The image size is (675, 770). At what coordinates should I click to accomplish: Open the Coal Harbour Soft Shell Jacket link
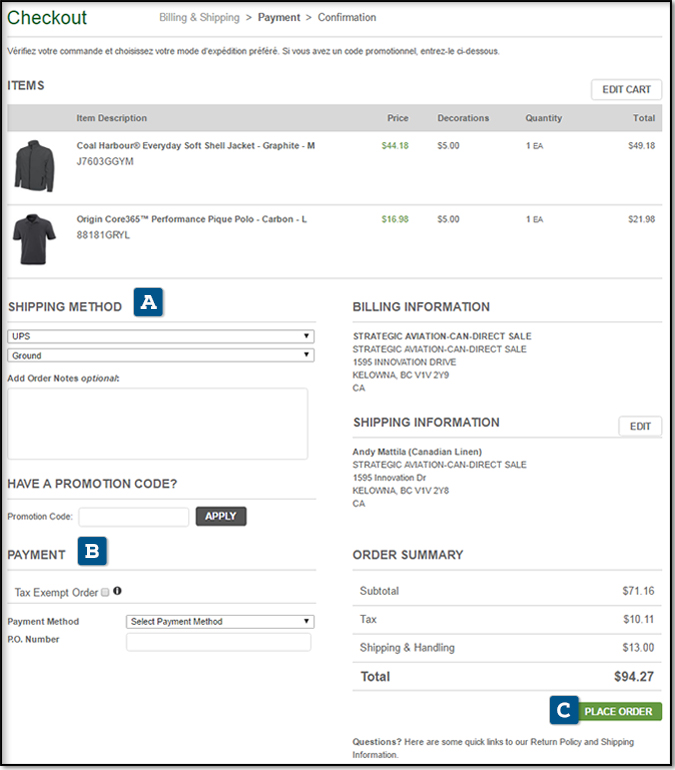pos(195,146)
